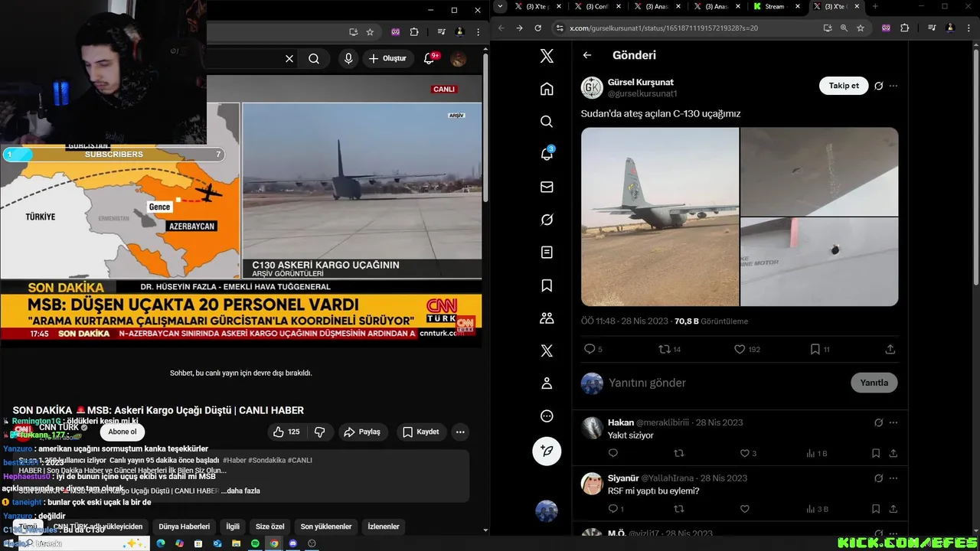Open Communities in the X sidebar
The width and height of the screenshot is (980, 551).
(x=547, y=318)
